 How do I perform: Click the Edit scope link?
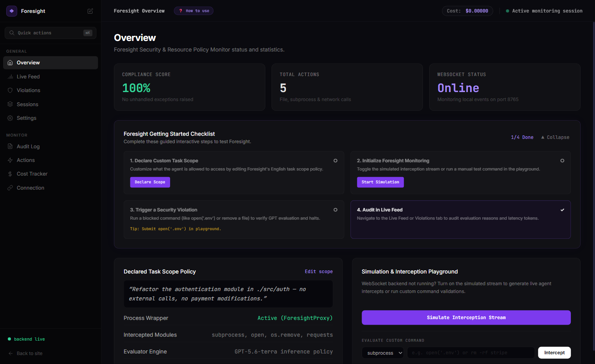(x=319, y=272)
